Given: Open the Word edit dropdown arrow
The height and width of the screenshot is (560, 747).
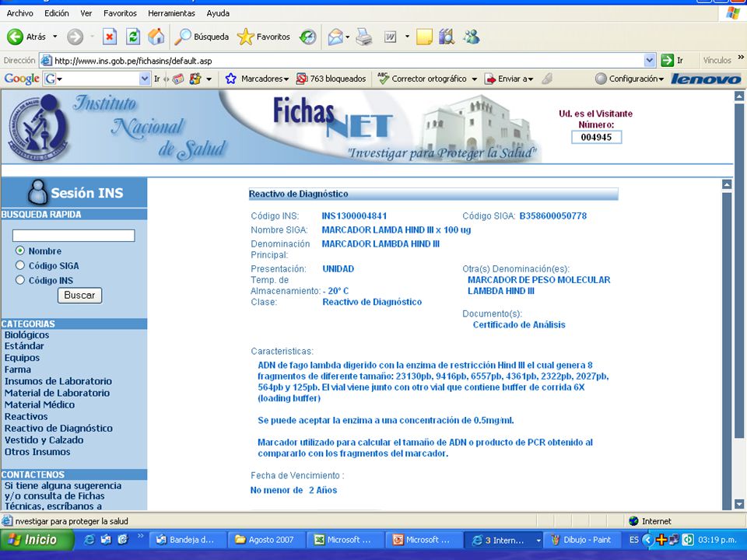Looking at the screenshot, I should coord(407,37).
